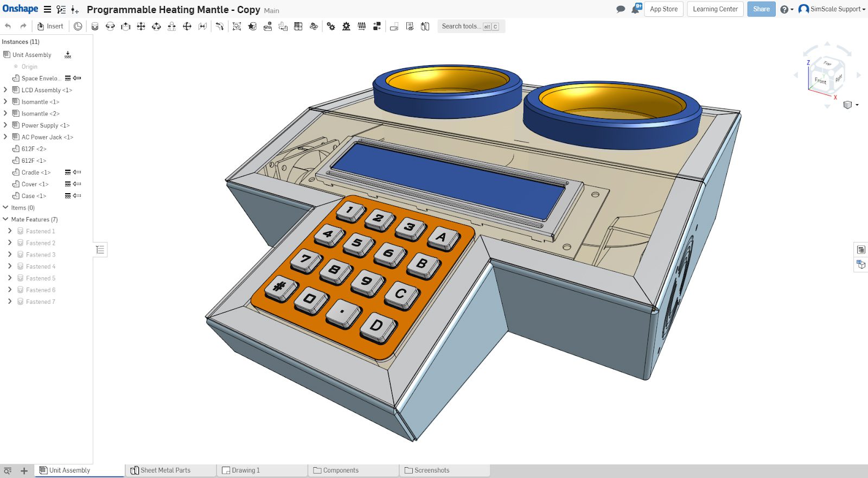Screen dimensions: 868x478
Task: Click in the Search tools field
Action: pos(460,26)
